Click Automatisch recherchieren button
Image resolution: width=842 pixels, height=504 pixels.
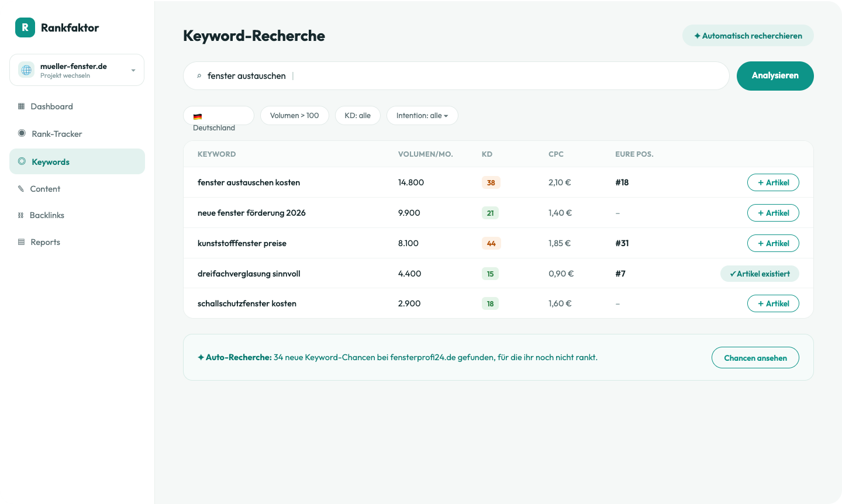(x=748, y=36)
